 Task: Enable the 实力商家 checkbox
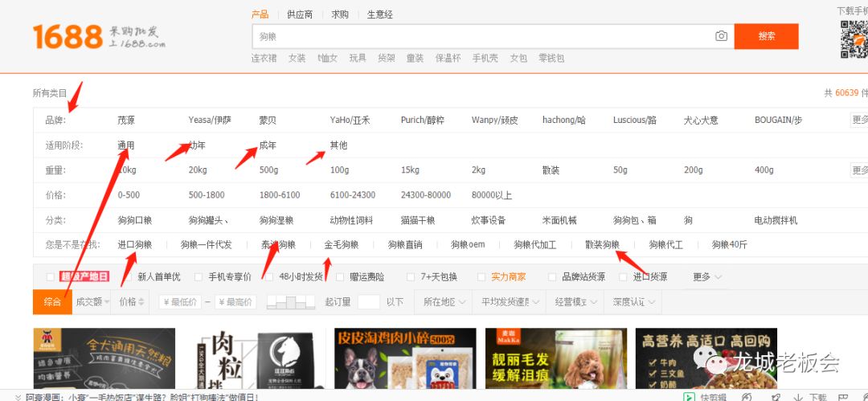coord(481,277)
